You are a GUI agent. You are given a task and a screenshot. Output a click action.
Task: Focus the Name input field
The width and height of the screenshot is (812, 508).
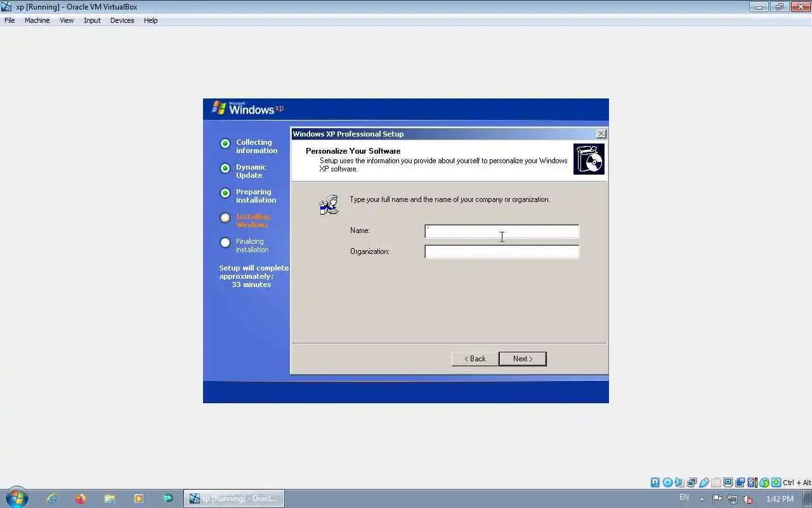coord(502,231)
